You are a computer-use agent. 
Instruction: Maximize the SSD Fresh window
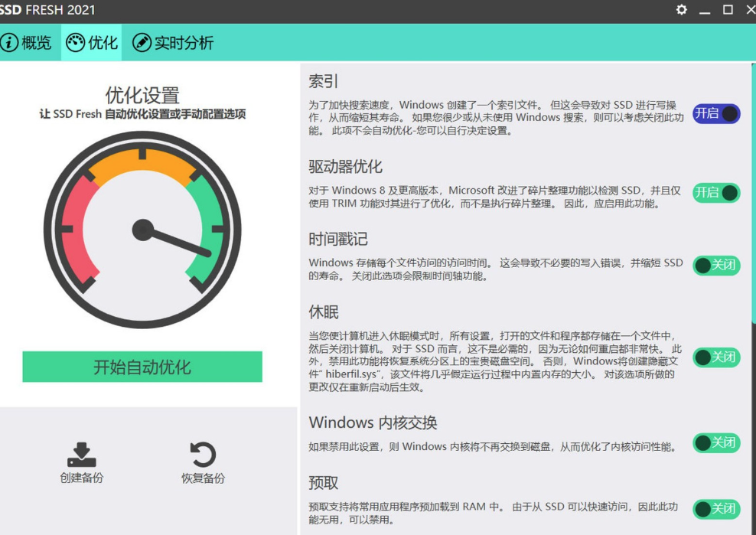[728, 10]
